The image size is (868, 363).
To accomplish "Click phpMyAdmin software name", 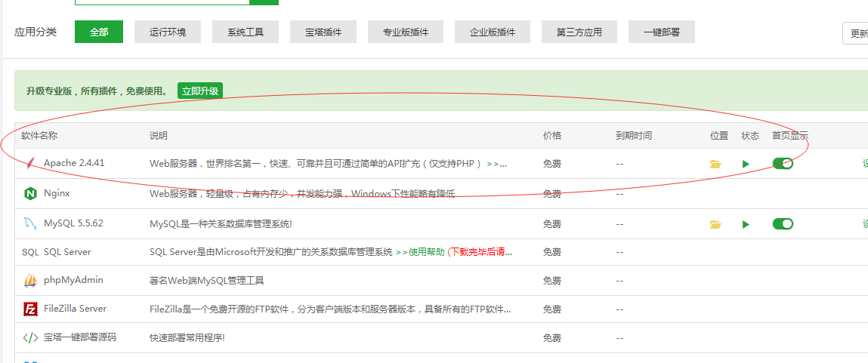I will coord(73,281).
